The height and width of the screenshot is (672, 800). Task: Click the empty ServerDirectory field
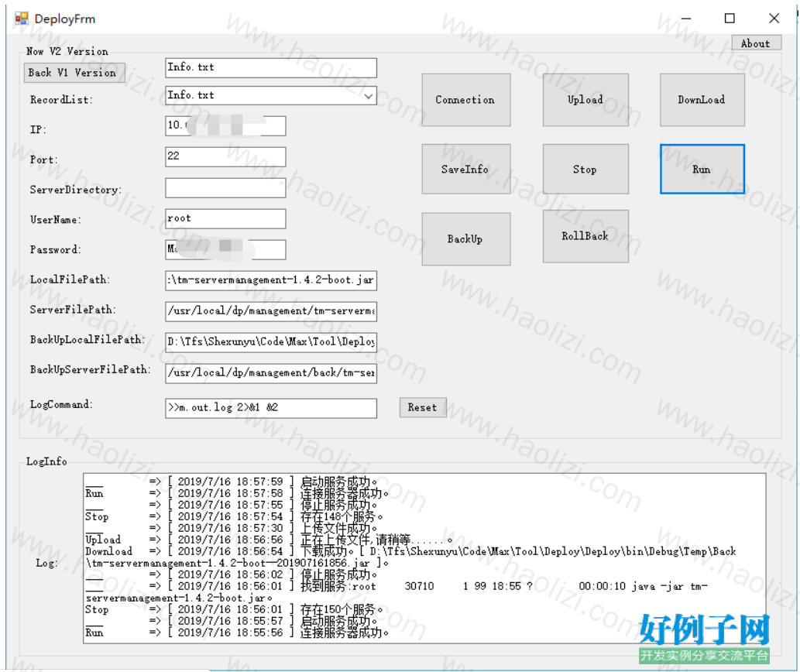[225, 188]
